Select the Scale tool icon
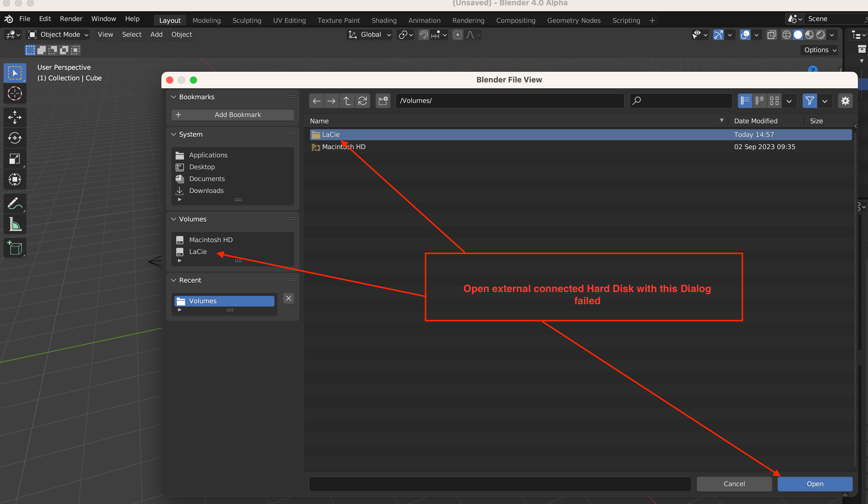The height and width of the screenshot is (504, 868). 15,159
